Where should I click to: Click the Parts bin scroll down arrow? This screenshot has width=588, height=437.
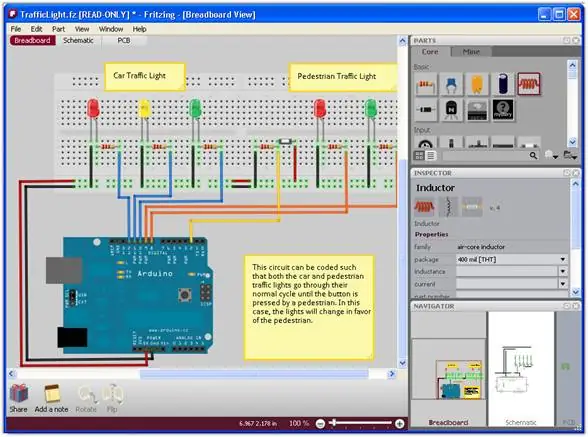click(x=572, y=142)
